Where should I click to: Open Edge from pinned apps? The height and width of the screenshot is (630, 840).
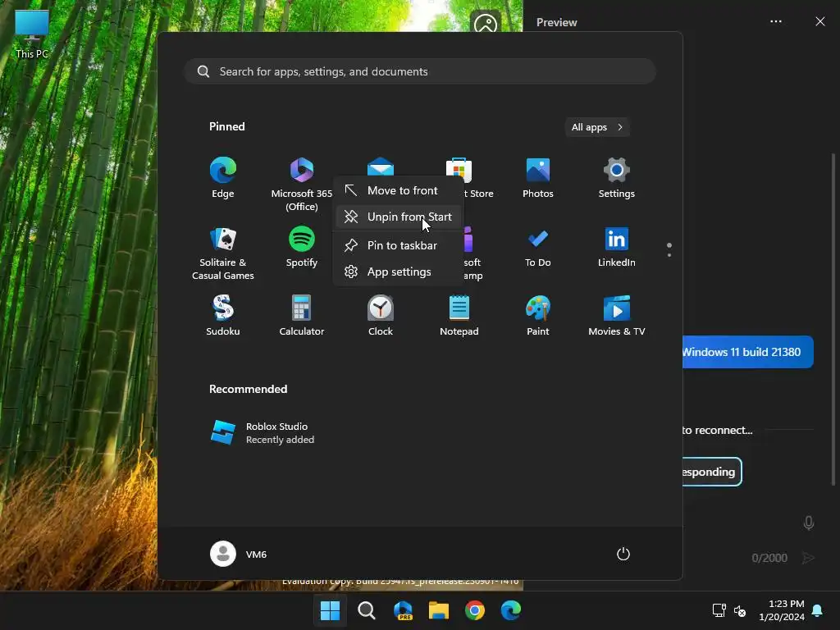[x=223, y=178]
